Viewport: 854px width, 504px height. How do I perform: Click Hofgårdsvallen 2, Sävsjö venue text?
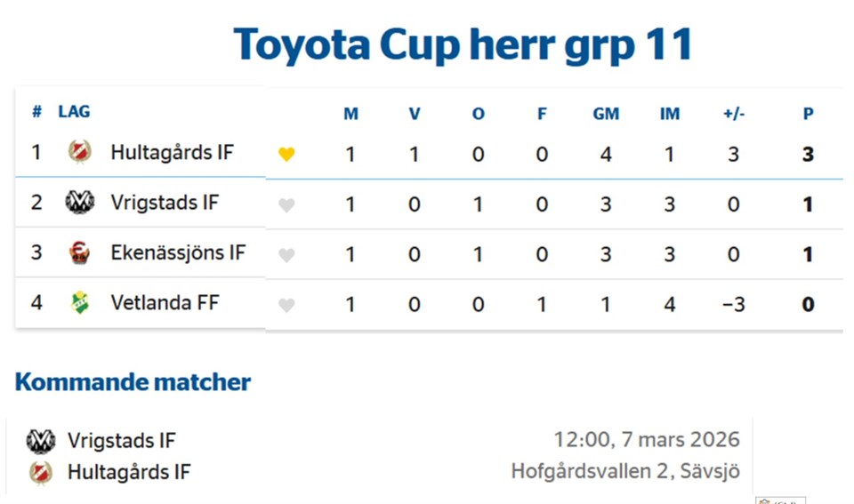pos(624,471)
